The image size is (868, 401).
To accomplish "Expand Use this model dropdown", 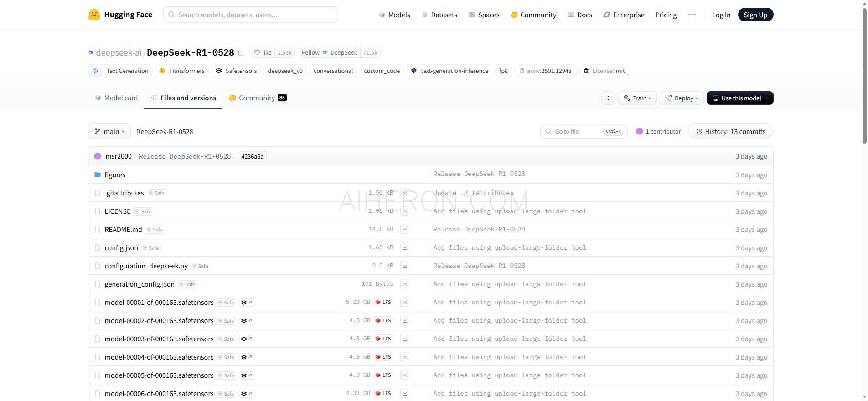I will tap(740, 98).
